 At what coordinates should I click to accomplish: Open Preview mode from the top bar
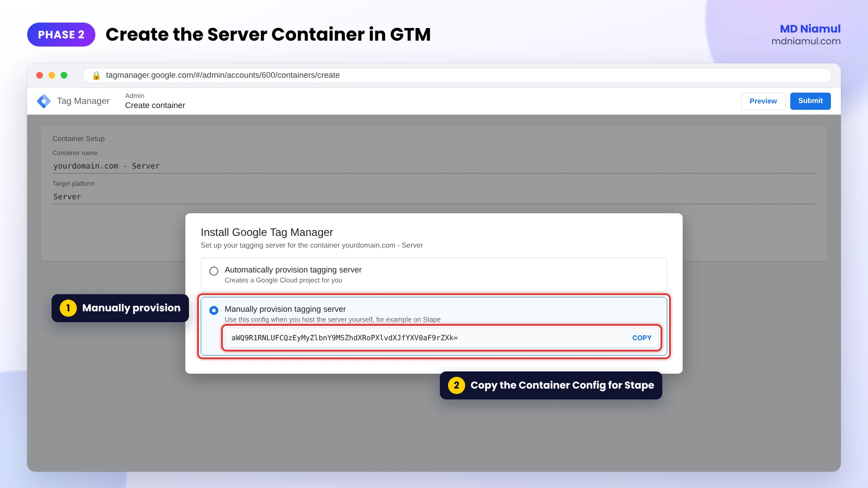pos(763,101)
